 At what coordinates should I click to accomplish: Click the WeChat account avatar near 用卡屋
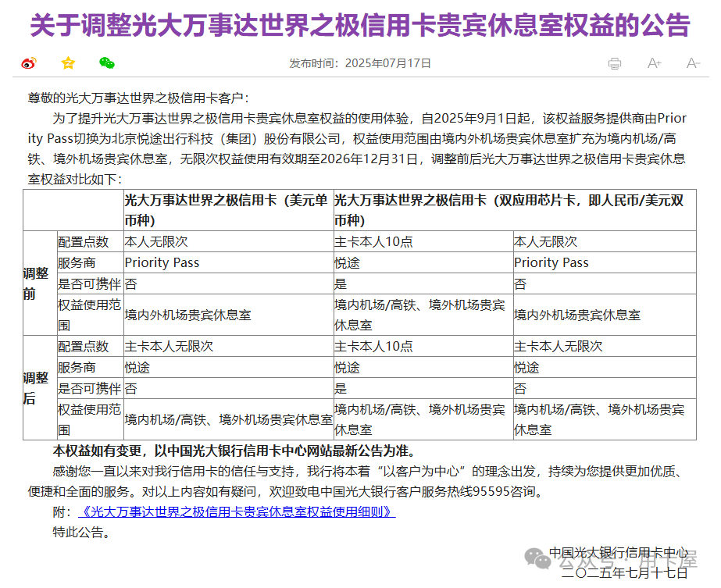pyautogui.click(x=536, y=559)
